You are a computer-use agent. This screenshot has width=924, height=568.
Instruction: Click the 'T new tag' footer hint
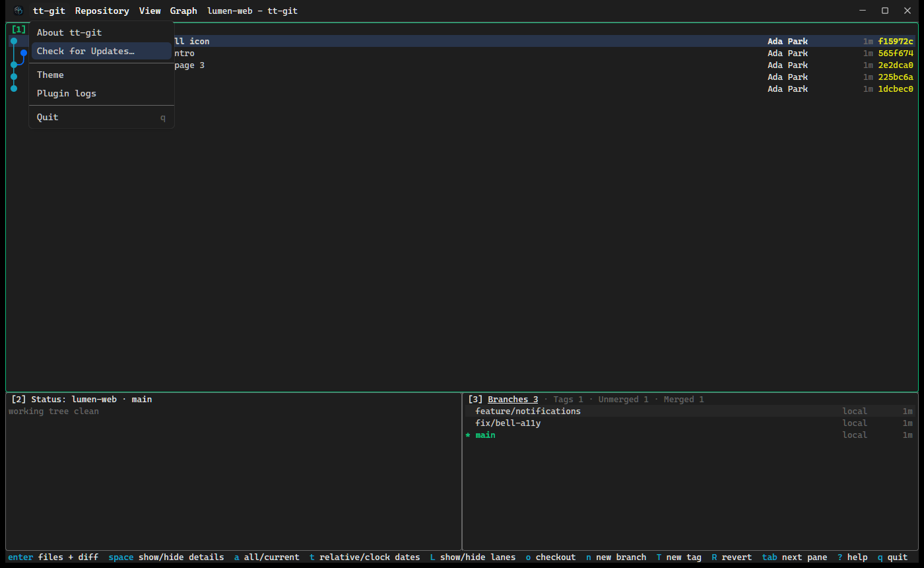679,557
